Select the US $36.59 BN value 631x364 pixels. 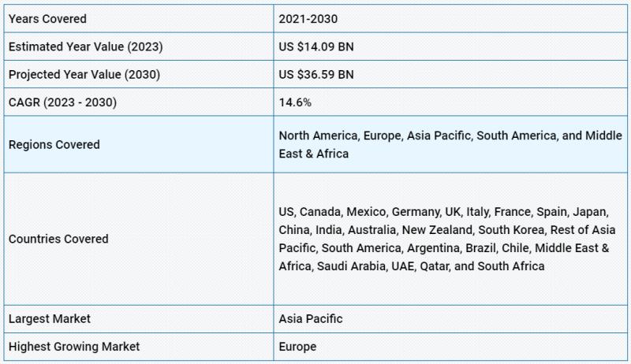(316, 75)
